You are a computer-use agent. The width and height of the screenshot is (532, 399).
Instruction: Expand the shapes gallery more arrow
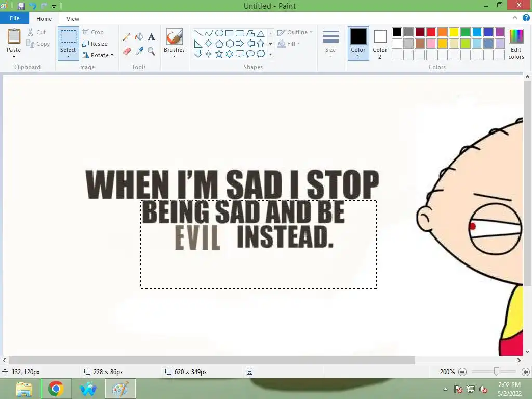click(x=270, y=54)
